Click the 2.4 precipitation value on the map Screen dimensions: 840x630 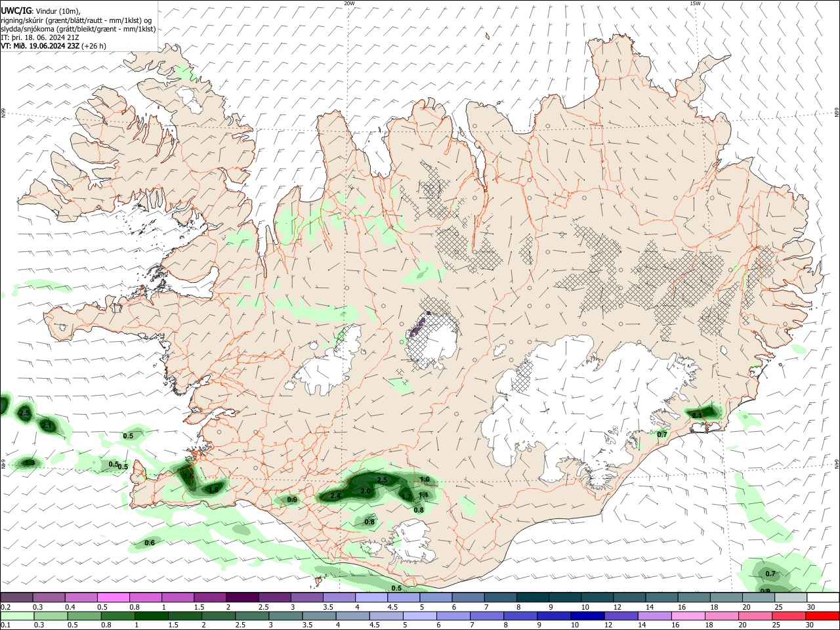click(335, 495)
